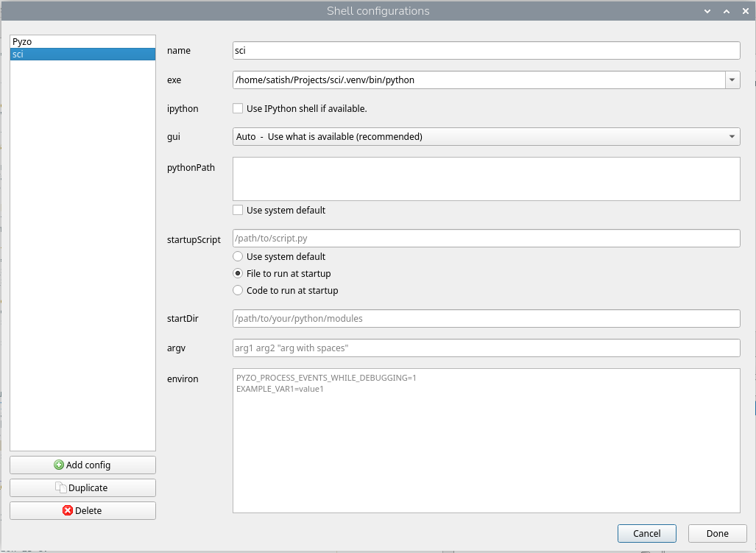This screenshot has width=756, height=553.
Task: Click the Add config button
Action: point(82,465)
